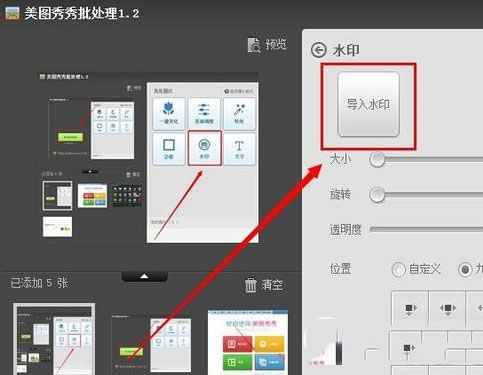Select the second thumbnail with green button

point(151,345)
